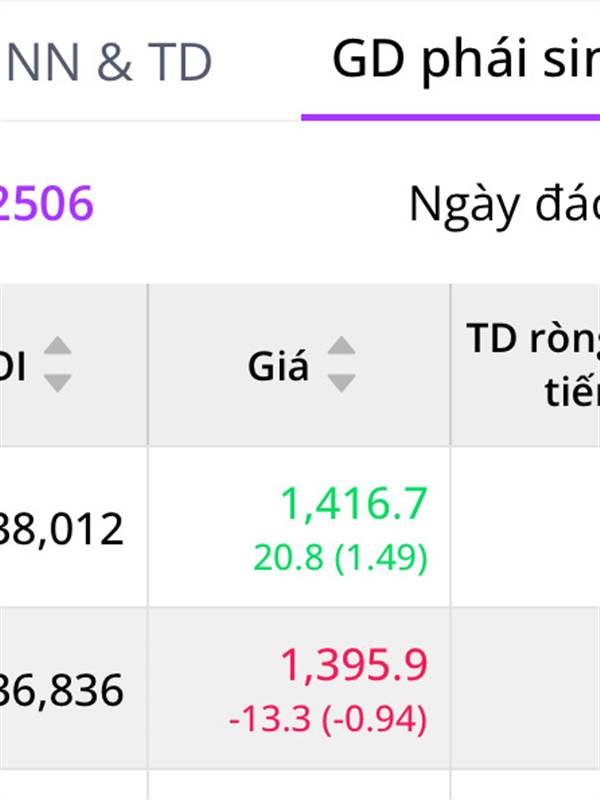The image size is (600, 800).
Task: Select the OI value ending 38,012
Action: click(x=62, y=529)
